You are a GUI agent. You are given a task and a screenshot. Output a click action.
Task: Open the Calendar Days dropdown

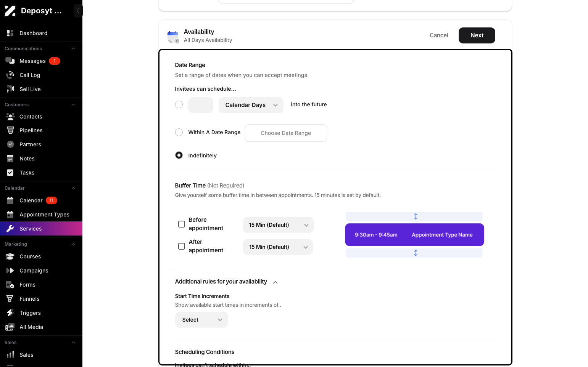pos(251,105)
